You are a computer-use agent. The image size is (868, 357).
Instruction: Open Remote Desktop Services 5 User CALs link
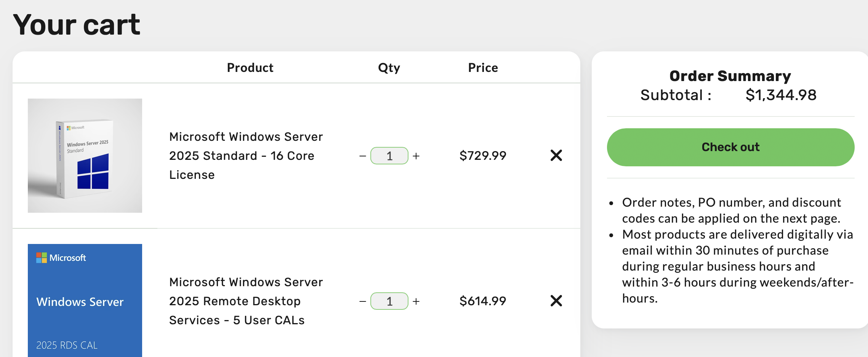pos(246,301)
